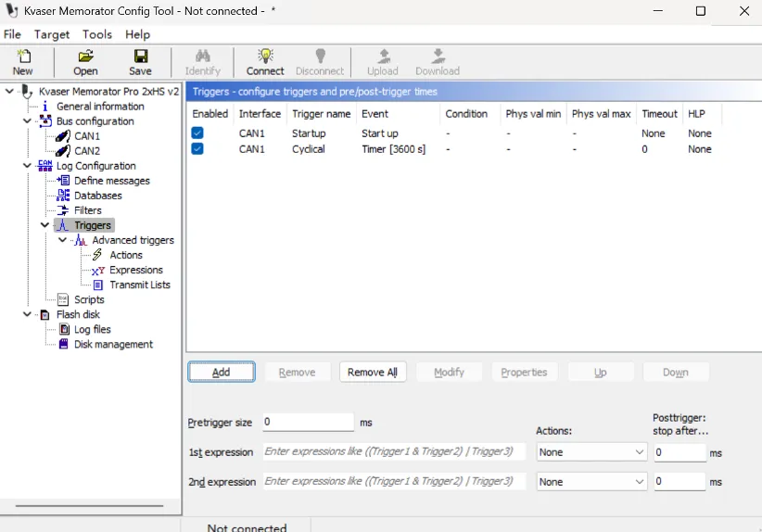Viewport: 762px width, 532px height.
Task: Collapse the Triggers tree node
Action: click(x=44, y=225)
